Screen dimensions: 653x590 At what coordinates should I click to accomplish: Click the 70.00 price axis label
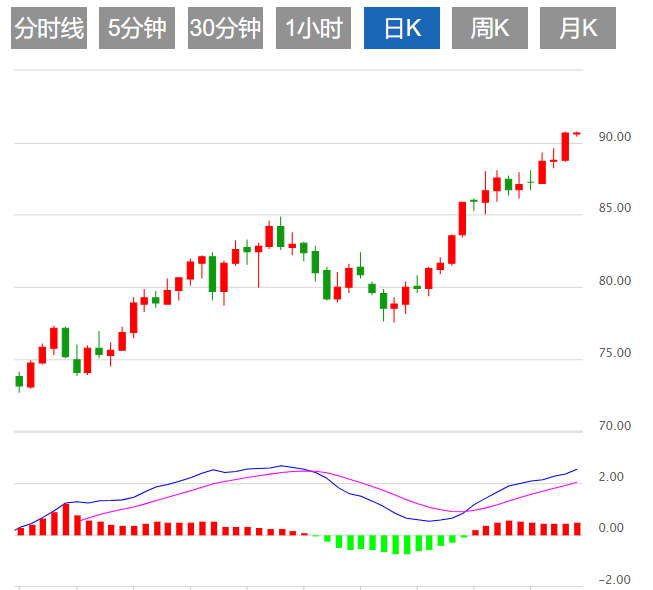(x=615, y=426)
